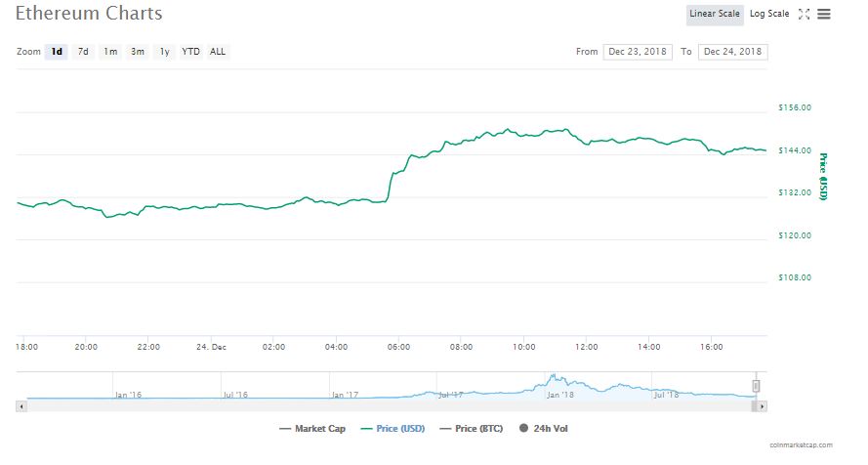Toggle Price (USD) series in legend

(x=393, y=429)
